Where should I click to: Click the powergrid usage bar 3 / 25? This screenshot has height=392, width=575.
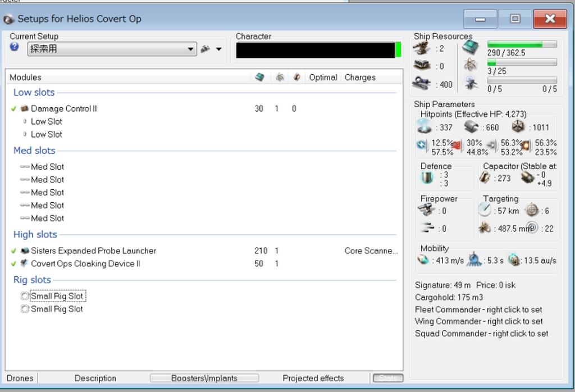coord(522,62)
